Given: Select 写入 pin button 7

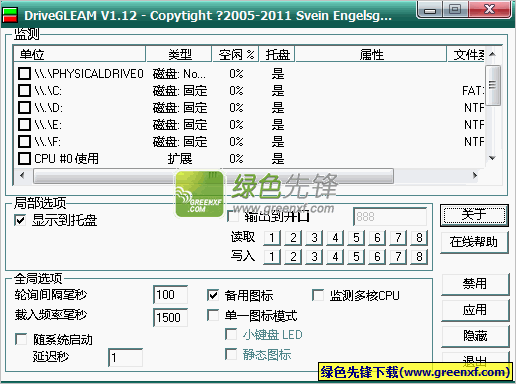Looking at the screenshot, I should [398, 257].
